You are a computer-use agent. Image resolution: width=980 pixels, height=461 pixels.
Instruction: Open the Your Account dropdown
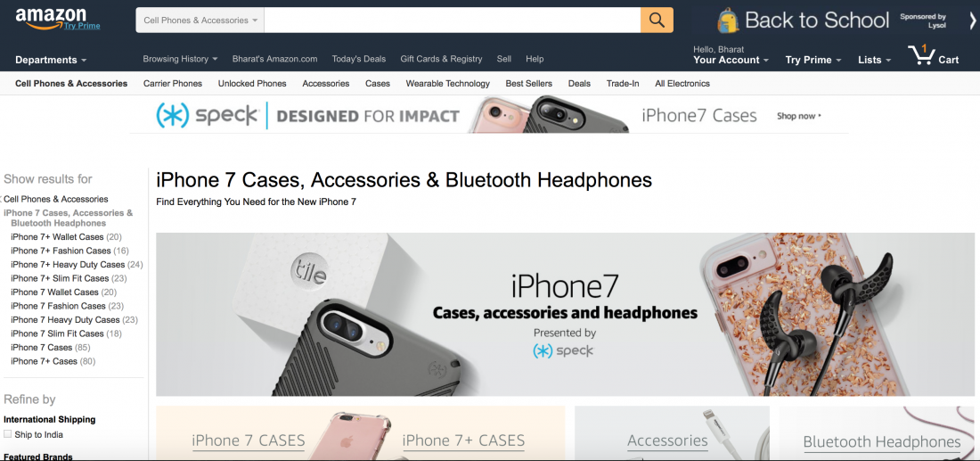tap(731, 60)
